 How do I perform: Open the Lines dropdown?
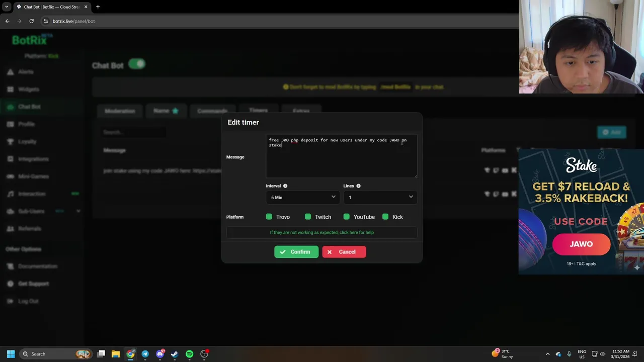coord(380,197)
